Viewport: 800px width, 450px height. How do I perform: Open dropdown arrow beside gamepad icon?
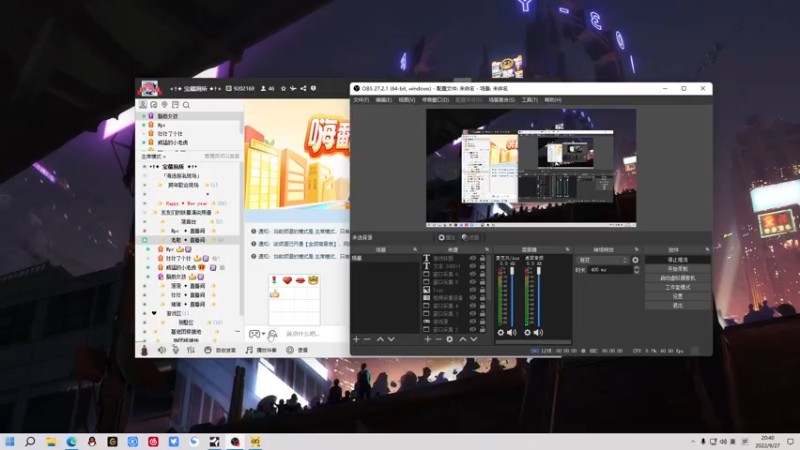263,334
